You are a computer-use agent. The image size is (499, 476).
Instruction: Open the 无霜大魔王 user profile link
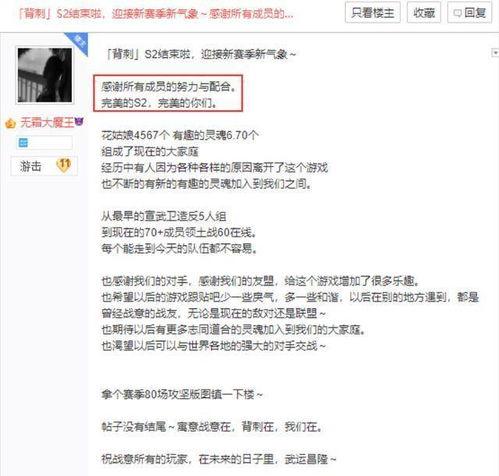(47, 122)
